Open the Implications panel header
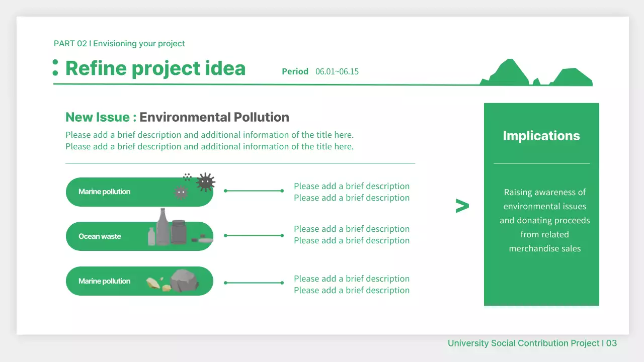The height and width of the screenshot is (362, 644). (x=541, y=135)
